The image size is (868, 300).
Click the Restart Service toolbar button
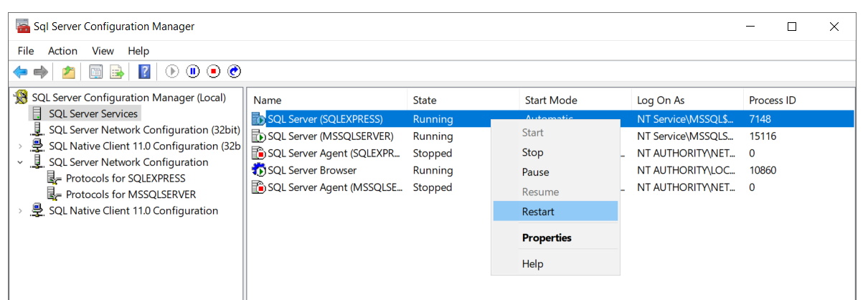point(234,72)
